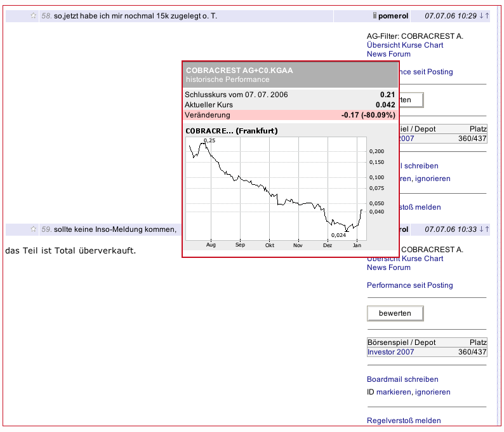Open Boardmail schreiben link
Viewport: 504px width, 432px height.
pyautogui.click(x=402, y=379)
